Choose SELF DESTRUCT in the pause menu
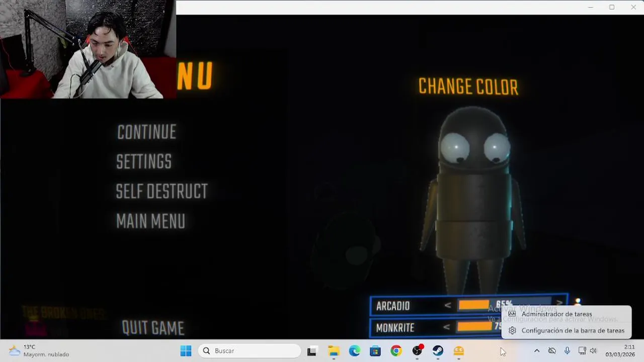This screenshot has height=362, width=644. tap(162, 192)
